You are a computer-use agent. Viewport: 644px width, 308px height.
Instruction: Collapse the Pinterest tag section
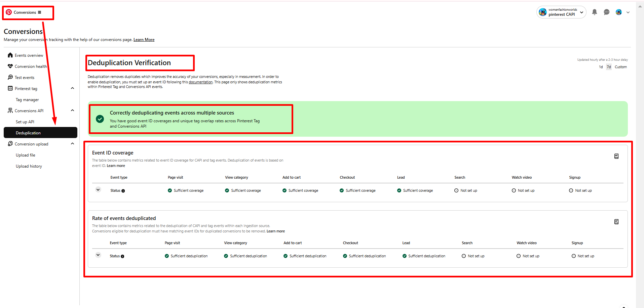pyautogui.click(x=72, y=88)
